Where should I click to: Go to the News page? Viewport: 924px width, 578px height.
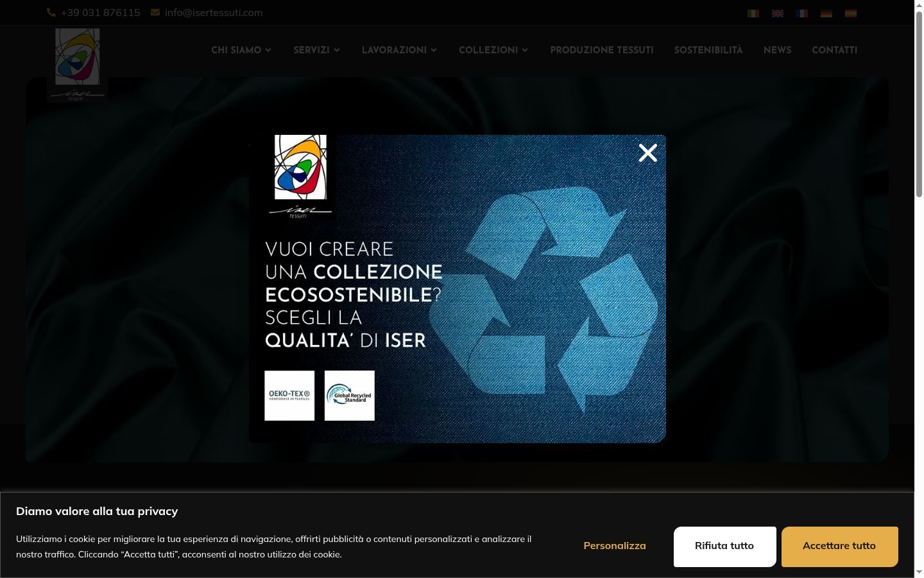coord(778,50)
